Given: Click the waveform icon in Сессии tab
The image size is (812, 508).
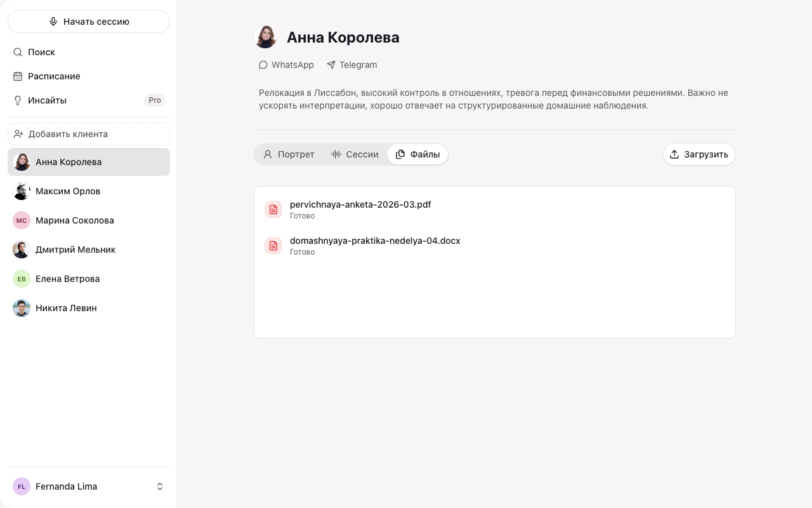Looking at the screenshot, I should [336, 154].
